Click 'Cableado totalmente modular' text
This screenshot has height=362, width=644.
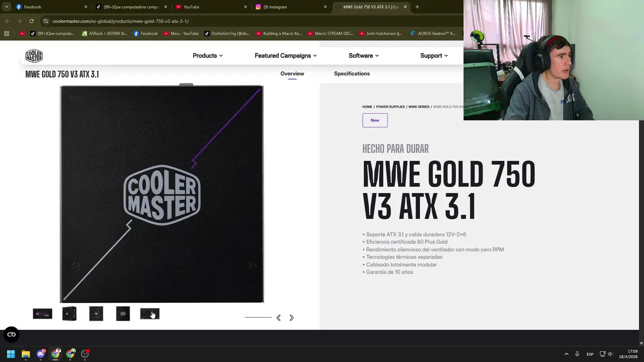[401, 264]
